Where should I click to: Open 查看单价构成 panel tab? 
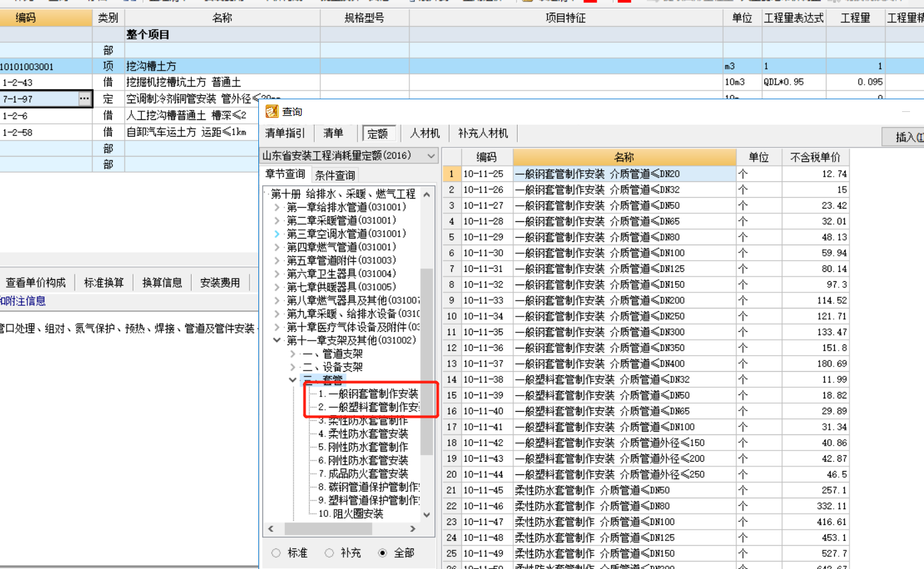36,283
